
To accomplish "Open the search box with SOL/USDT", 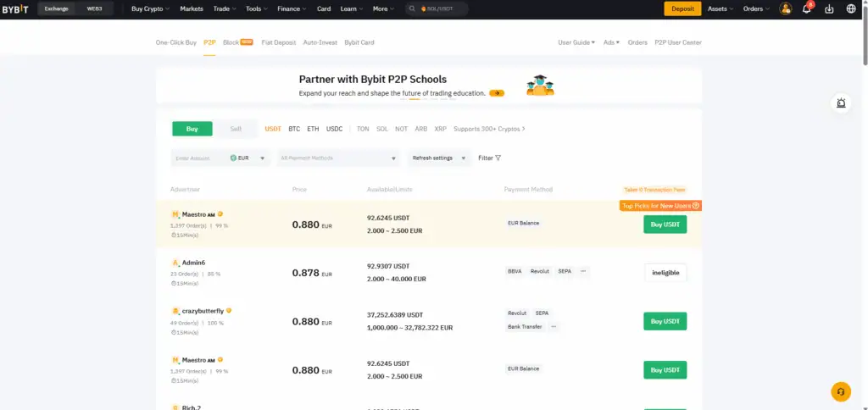I will pyautogui.click(x=437, y=8).
